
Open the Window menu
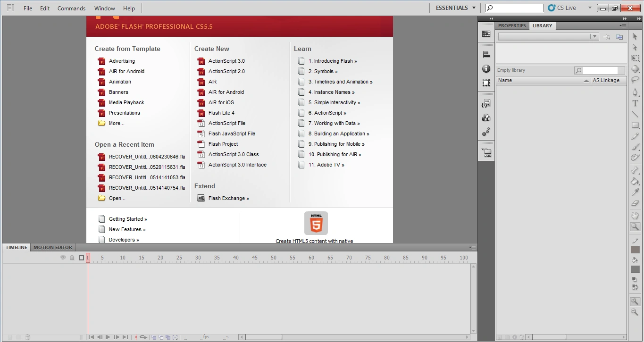pyautogui.click(x=105, y=8)
